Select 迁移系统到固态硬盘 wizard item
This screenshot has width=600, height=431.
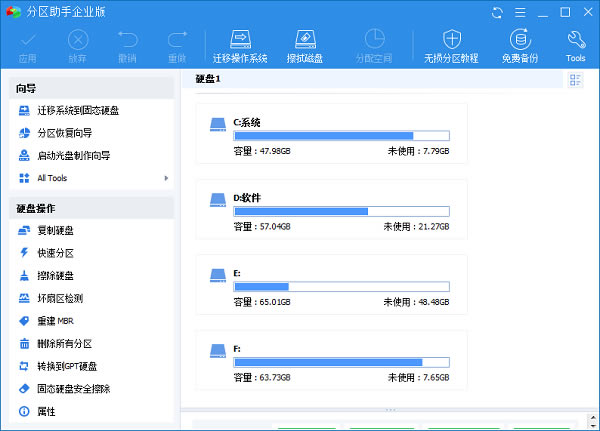[78, 109]
